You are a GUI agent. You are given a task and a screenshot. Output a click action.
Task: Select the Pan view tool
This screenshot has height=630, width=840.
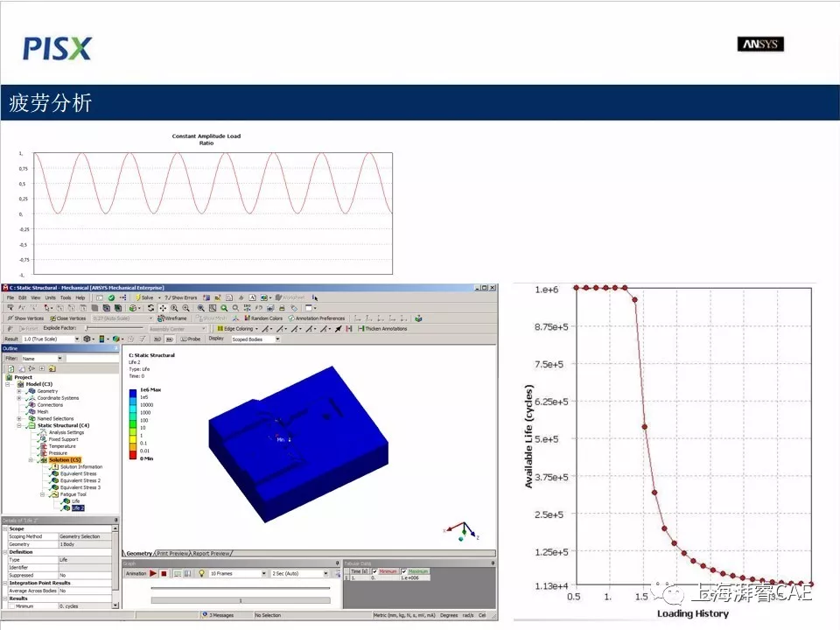point(163,308)
